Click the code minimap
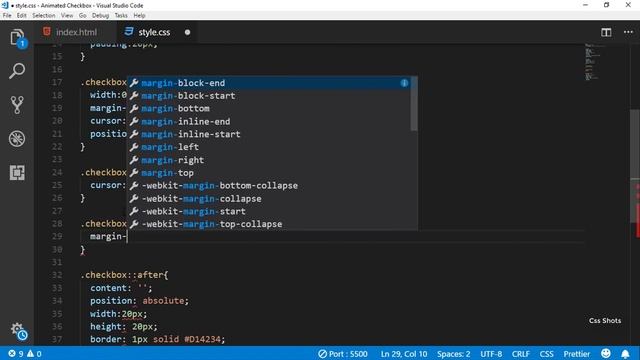Image resolution: width=640 pixels, height=360 pixels. (x=592, y=61)
